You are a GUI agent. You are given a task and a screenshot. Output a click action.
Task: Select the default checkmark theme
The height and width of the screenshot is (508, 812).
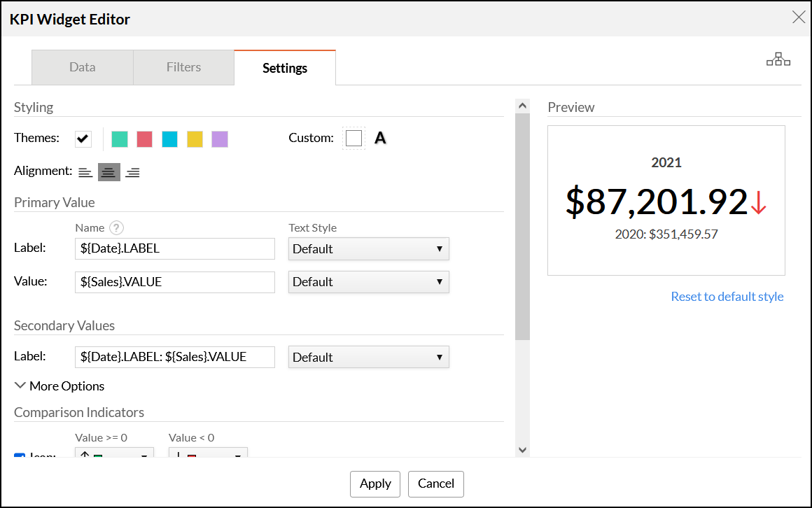[x=83, y=139]
